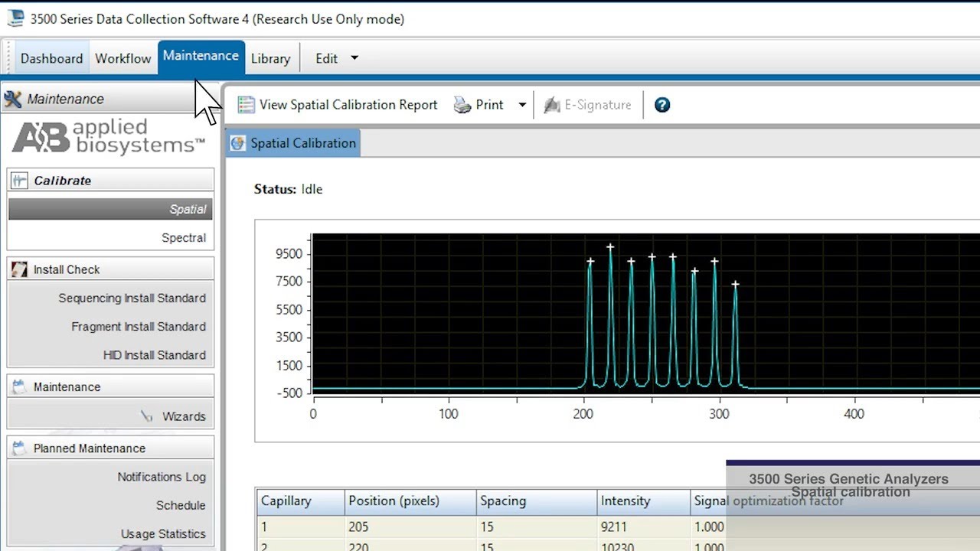This screenshot has height=551, width=980.
Task: Click the Applied Biosystems logo
Action: point(109,138)
